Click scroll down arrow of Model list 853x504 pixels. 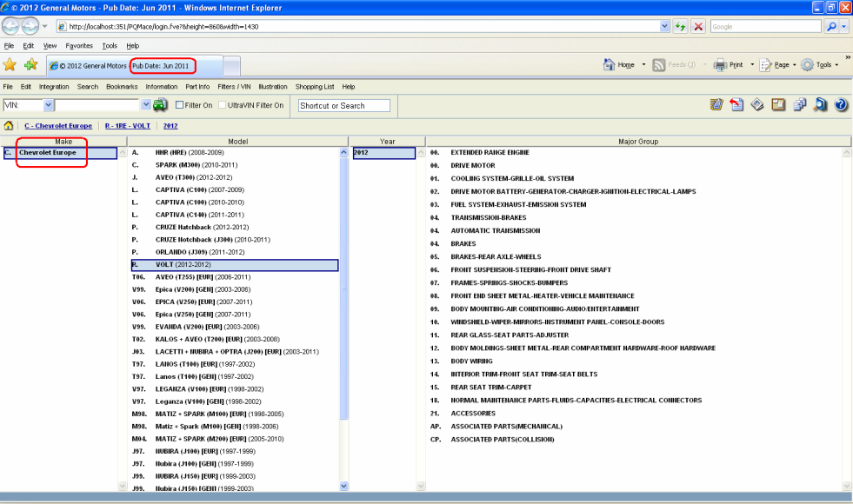coord(343,486)
